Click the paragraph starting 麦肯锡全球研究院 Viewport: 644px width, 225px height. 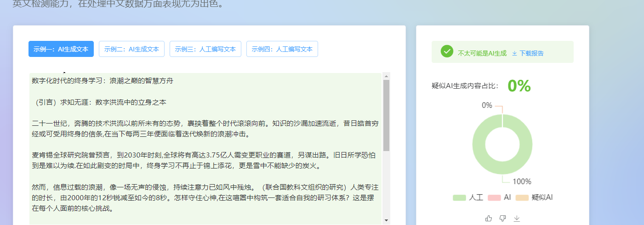click(205, 160)
